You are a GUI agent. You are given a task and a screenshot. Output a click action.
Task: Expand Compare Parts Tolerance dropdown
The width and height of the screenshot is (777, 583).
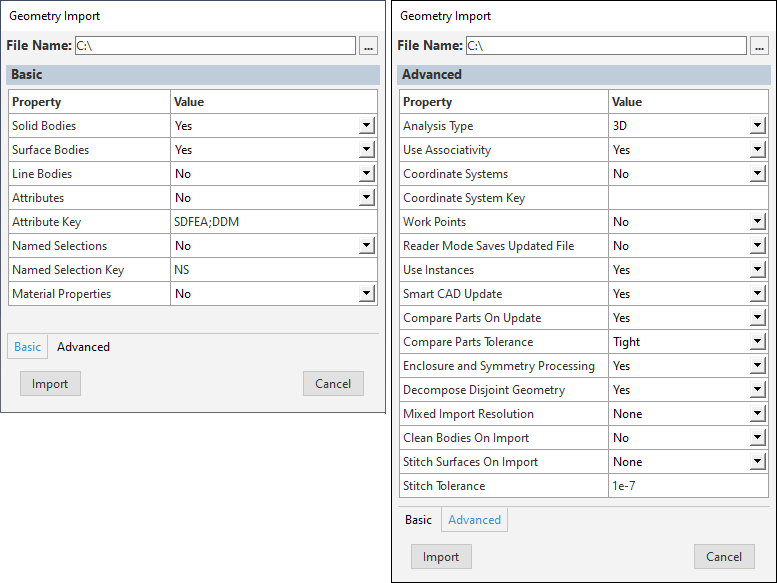point(757,342)
